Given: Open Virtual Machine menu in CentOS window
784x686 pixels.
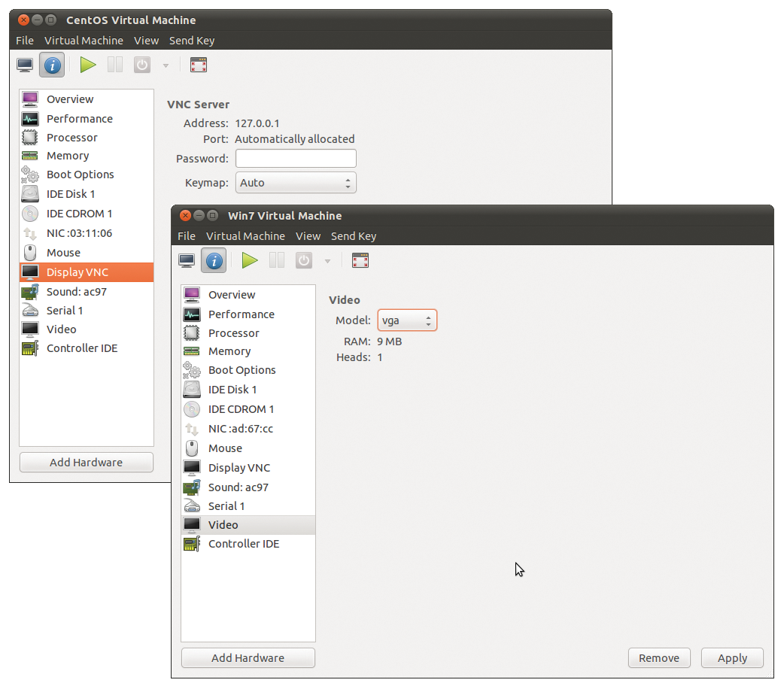Looking at the screenshot, I should pos(84,41).
